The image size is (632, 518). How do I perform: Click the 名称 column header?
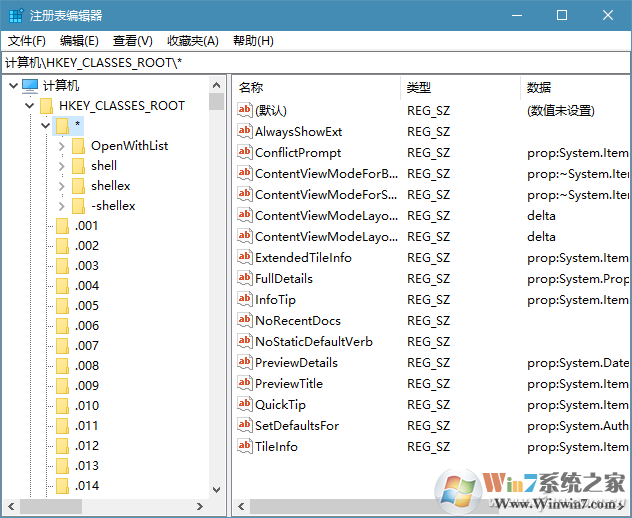[x=317, y=87]
